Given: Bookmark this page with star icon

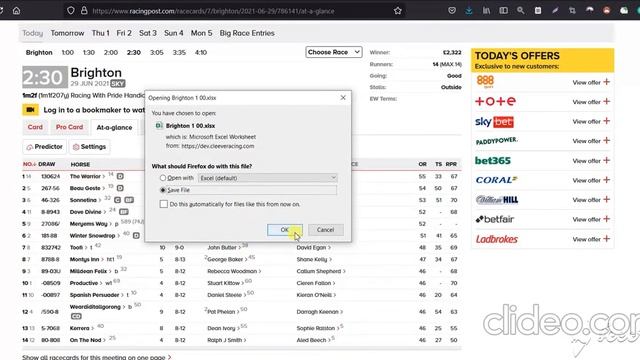Looking at the screenshot, I should 398,11.
